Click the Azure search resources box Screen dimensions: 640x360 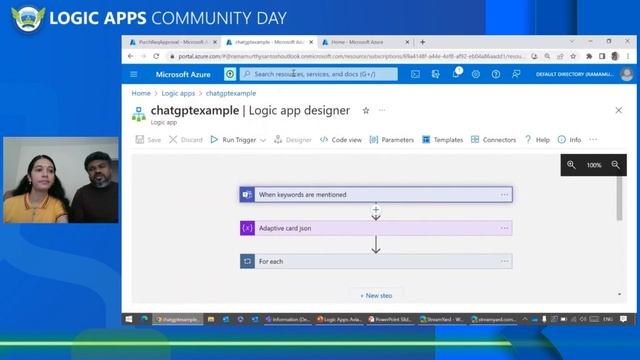pyautogui.click(x=319, y=74)
